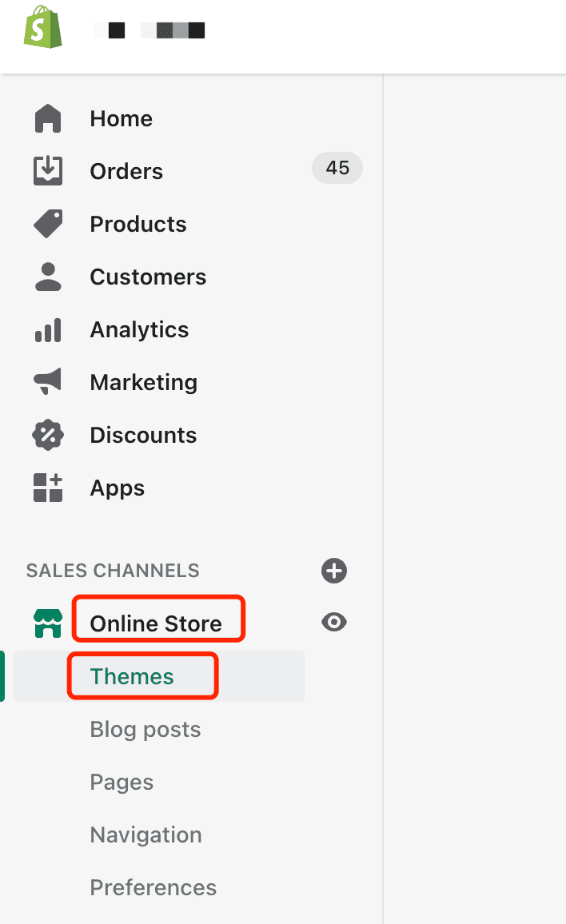Viewport: 566px width, 924px height.
Task: Click the SALES CHANNELS heading
Action: (x=113, y=571)
